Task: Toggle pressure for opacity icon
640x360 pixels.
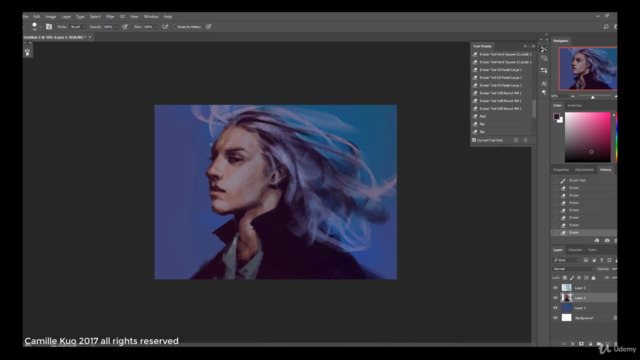Action: (125, 27)
